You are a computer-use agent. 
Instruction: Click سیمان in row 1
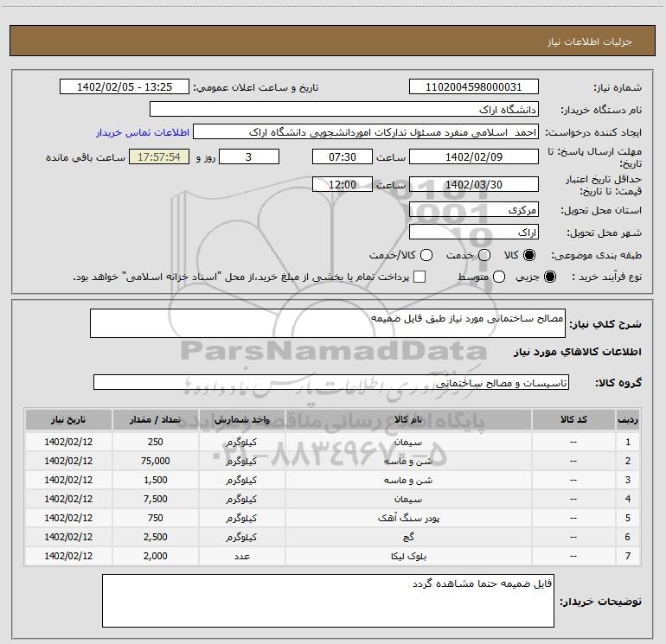(408, 442)
